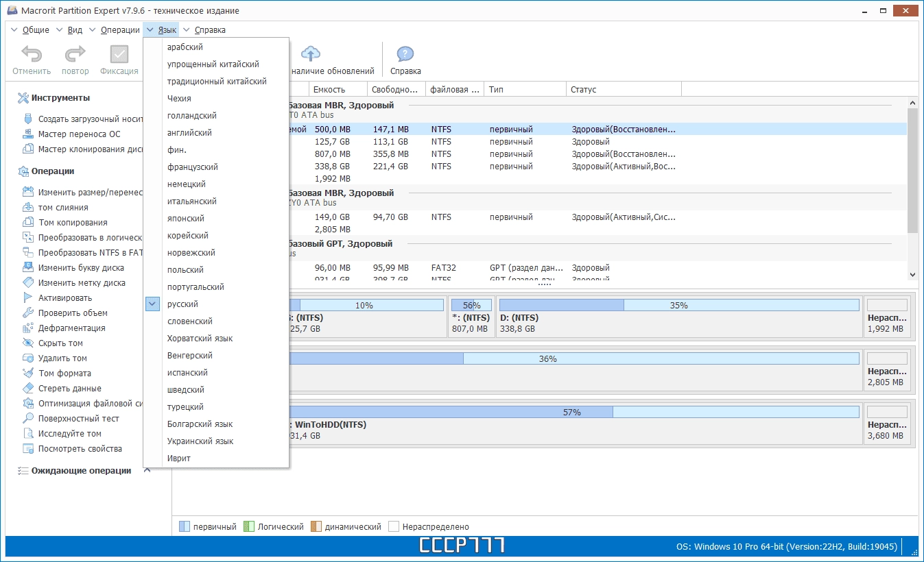Click the Скрыть том icon
Screen dimensions: 924x562
point(28,343)
